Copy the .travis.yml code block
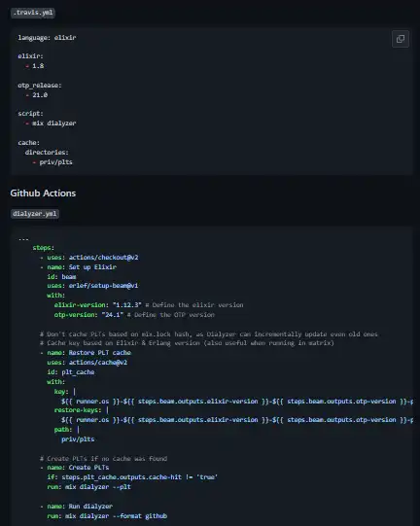The width and height of the screenshot is (420, 526). pos(401,39)
